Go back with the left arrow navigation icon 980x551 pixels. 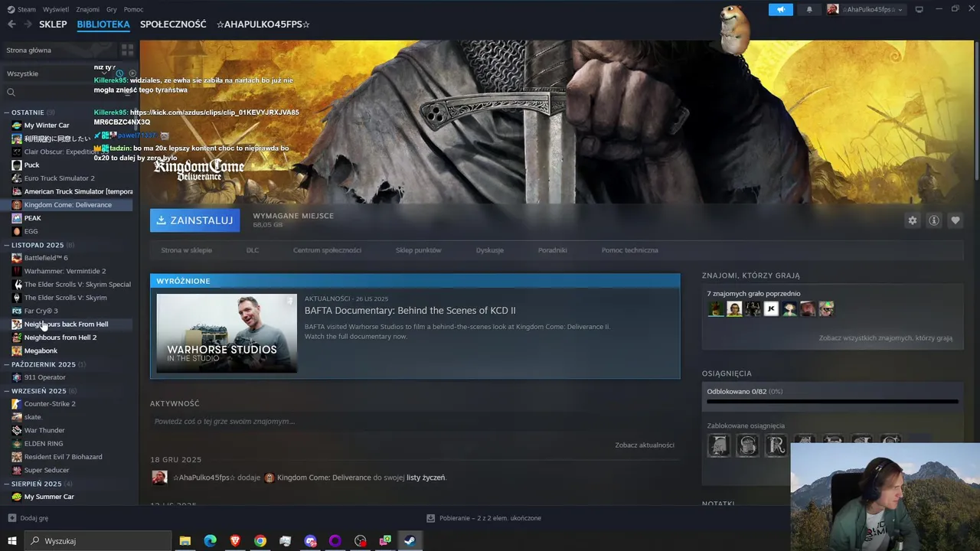[11, 24]
